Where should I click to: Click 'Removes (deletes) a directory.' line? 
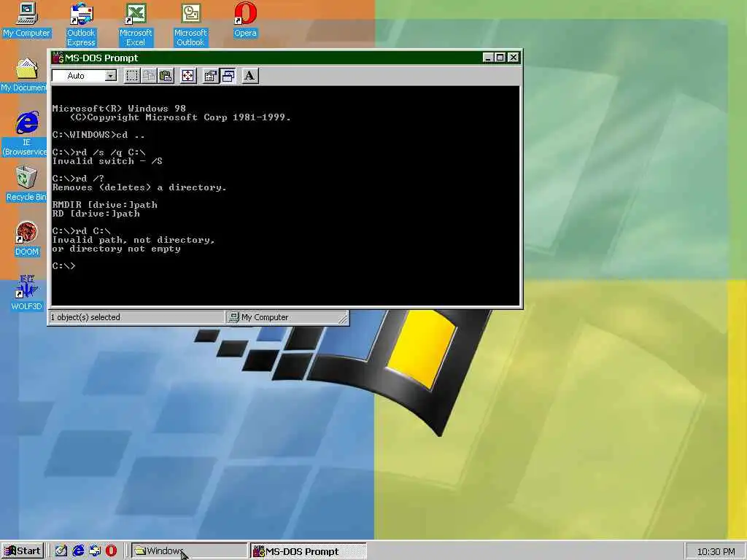(x=139, y=187)
